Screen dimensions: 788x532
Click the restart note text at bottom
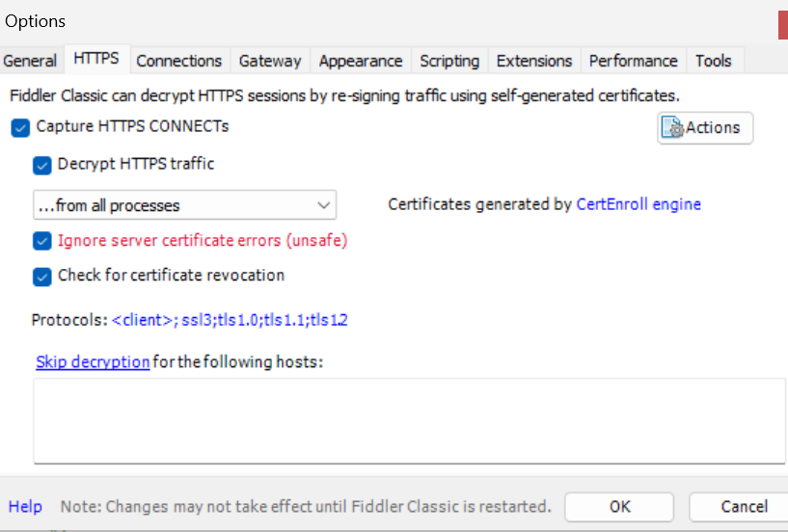click(306, 507)
